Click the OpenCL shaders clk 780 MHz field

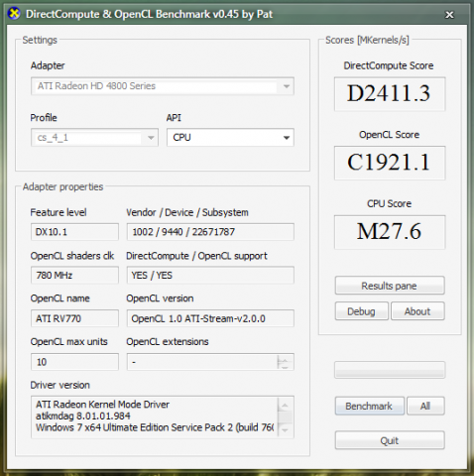click(x=74, y=275)
